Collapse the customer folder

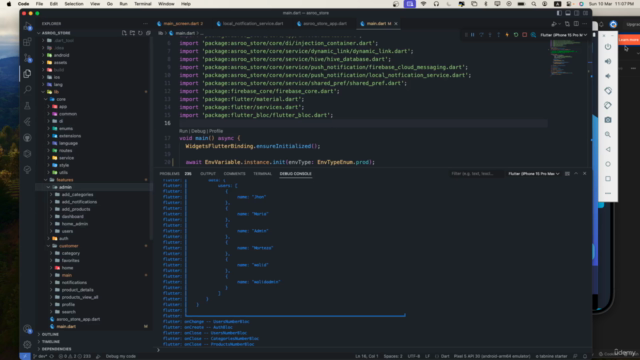point(68,246)
